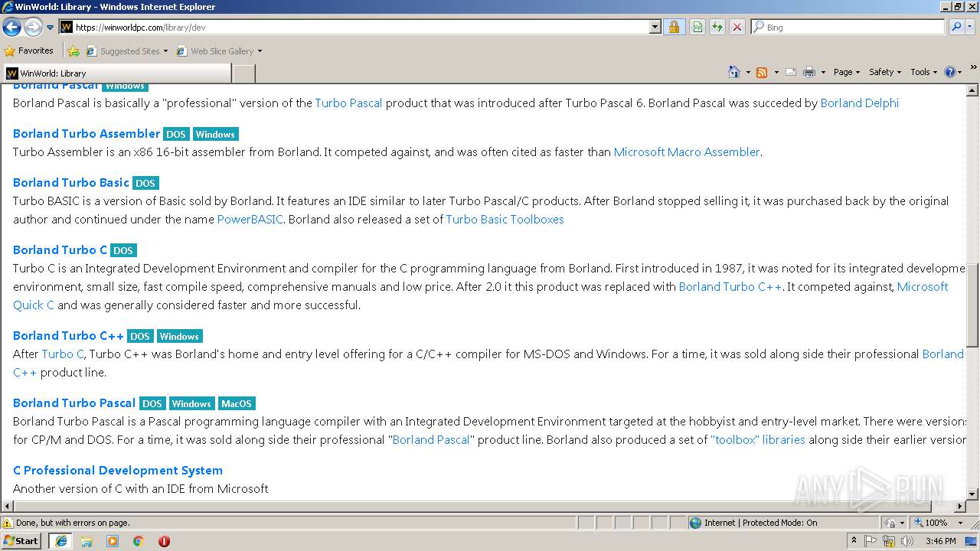Click the Print icon

[x=809, y=72]
